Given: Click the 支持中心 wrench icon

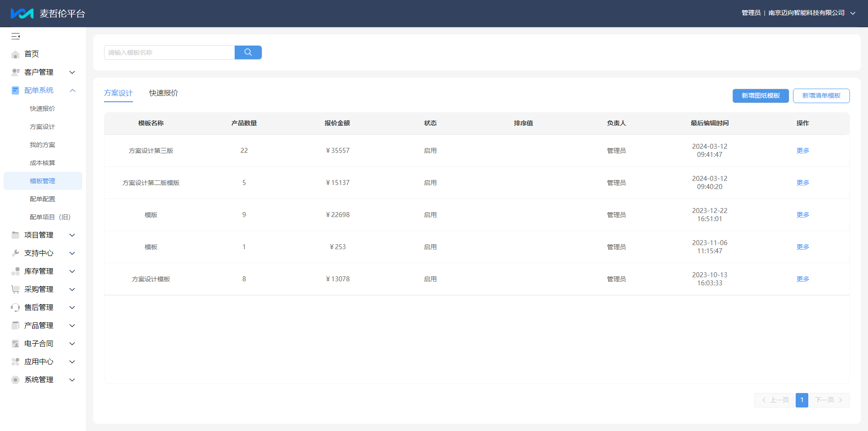Looking at the screenshot, I should coord(15,253).
